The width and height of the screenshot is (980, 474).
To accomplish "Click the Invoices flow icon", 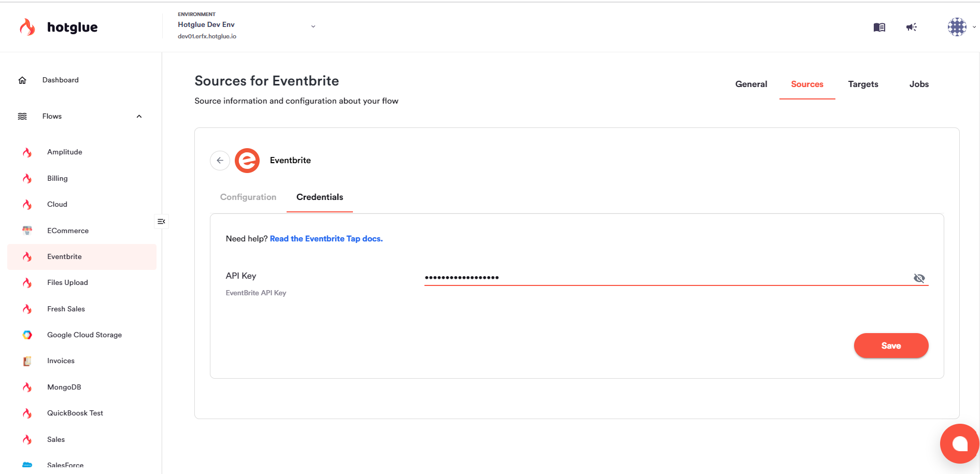I will 27,361.
